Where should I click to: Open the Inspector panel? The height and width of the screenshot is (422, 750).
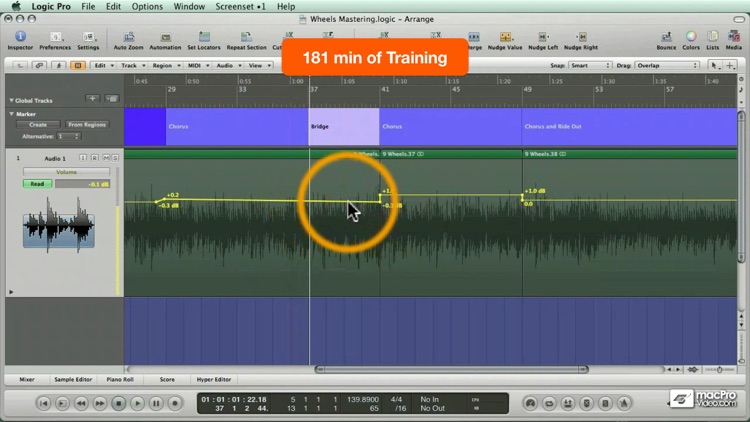(x=20, y=40)
